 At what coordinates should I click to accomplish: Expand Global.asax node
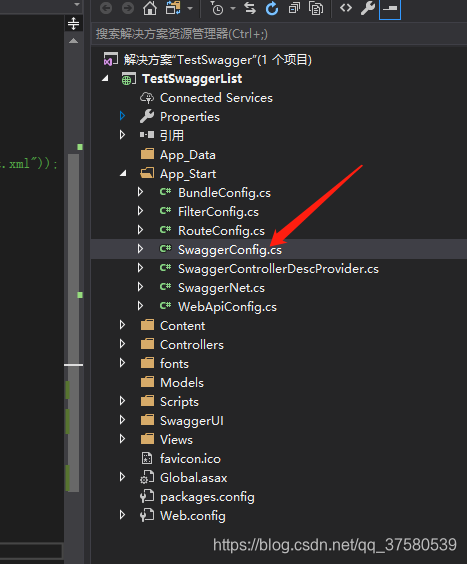coord(122,477)
